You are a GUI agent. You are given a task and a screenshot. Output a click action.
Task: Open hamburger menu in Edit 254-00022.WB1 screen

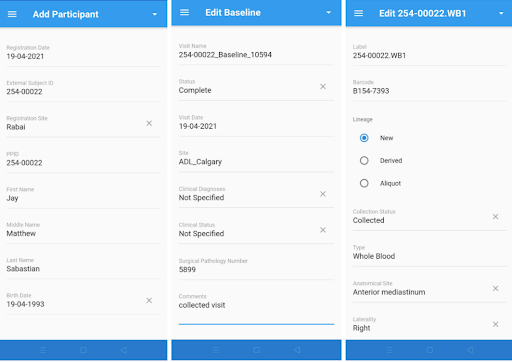(358, 13)
